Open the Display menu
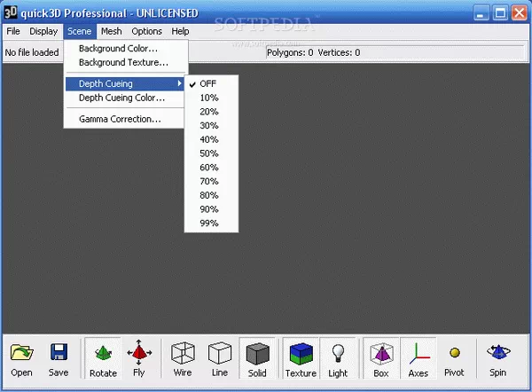 point(43,31)
